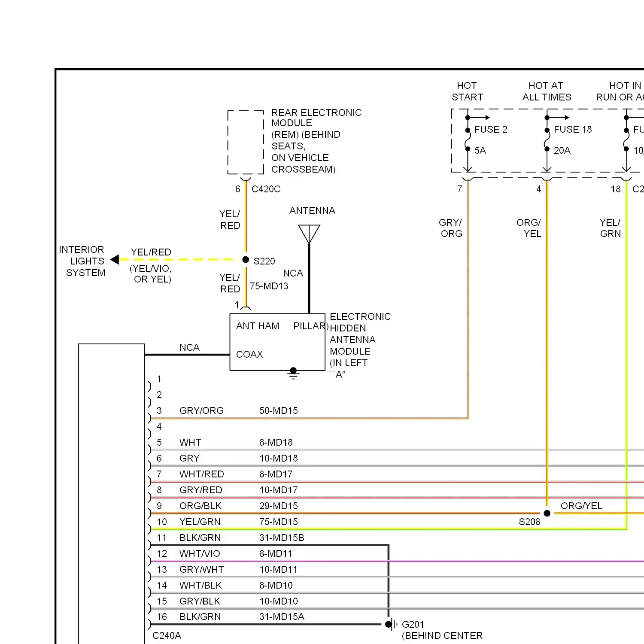Click the antenna module ground symbol
The width and height of the screenshot is (644, 644).
click(x=293, y=374)
